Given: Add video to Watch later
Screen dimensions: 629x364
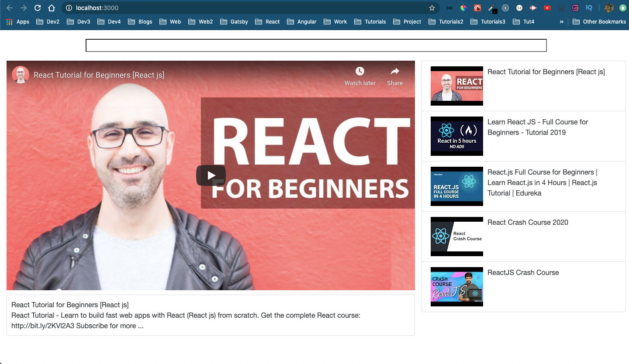Looking at the screenshot, I should pyautogui.click(x=360, y=76).
